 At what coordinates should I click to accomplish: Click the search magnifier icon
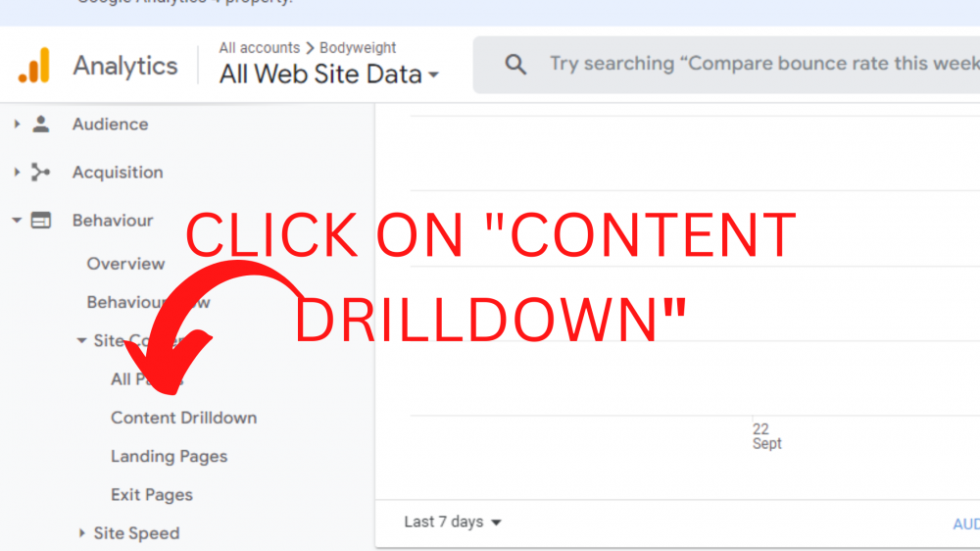(x=515, y=65)
